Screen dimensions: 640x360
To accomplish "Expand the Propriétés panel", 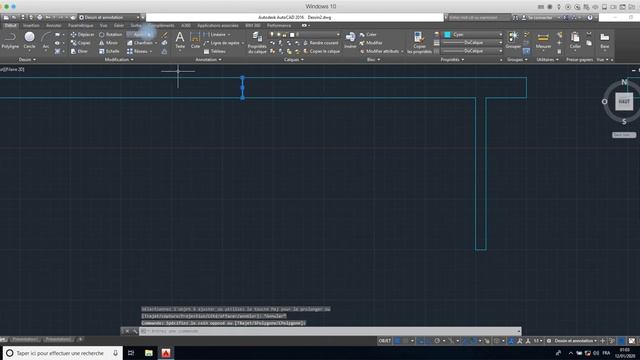I will 452,60.
